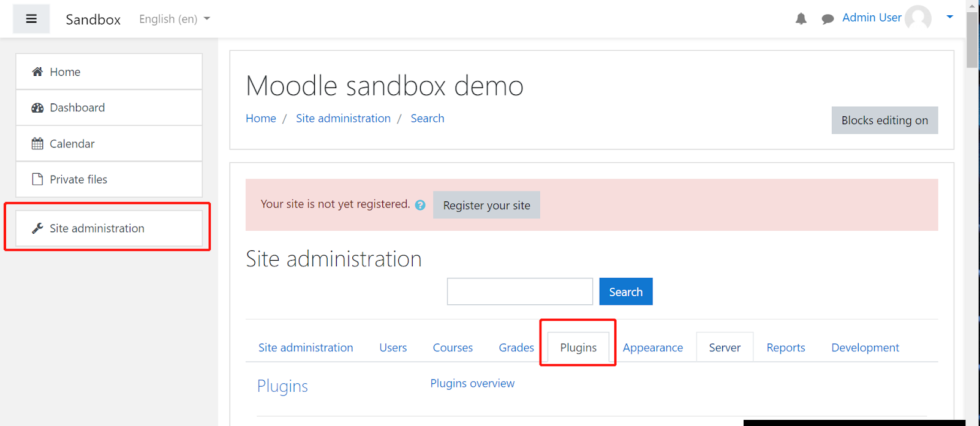980x426 pixels.
Task: Open the notifications bell icon
Action: [801, 19]
